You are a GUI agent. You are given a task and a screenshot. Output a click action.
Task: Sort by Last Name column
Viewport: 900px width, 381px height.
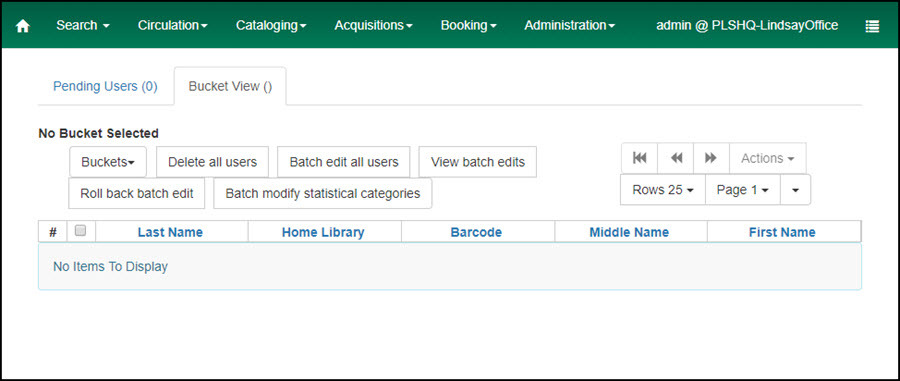click(170, 232)
